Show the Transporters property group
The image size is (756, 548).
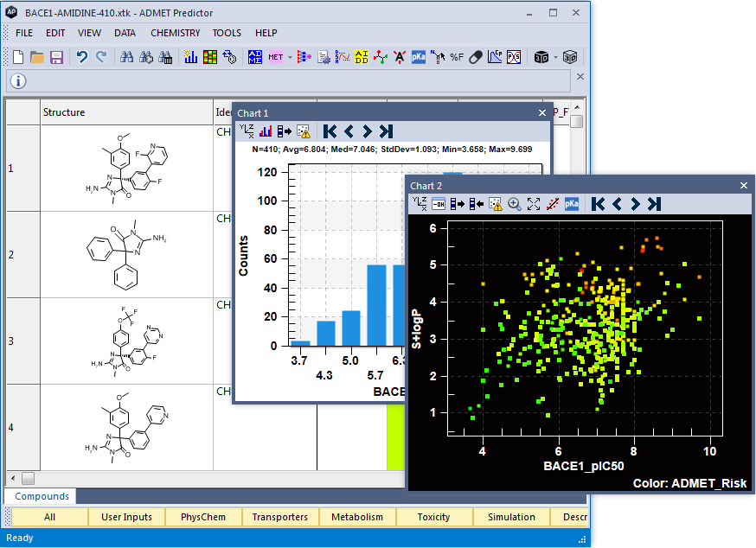pos(279,517)
